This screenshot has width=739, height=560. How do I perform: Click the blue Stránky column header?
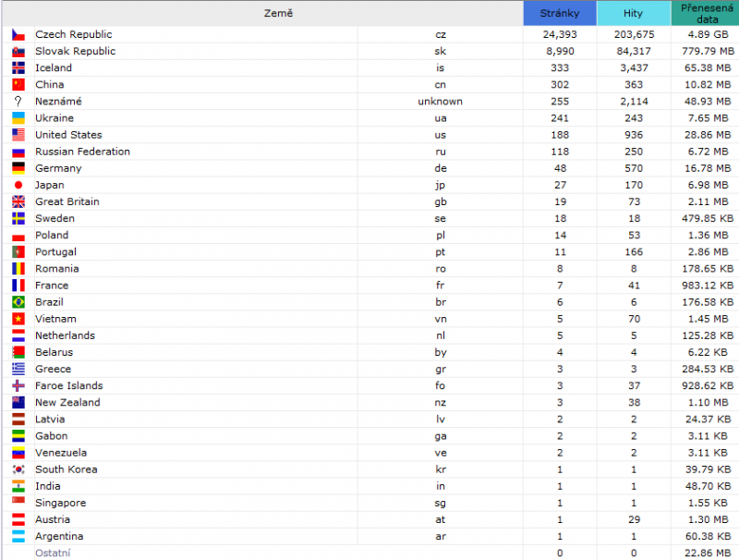pyautogui.click(x=560, y=13)
